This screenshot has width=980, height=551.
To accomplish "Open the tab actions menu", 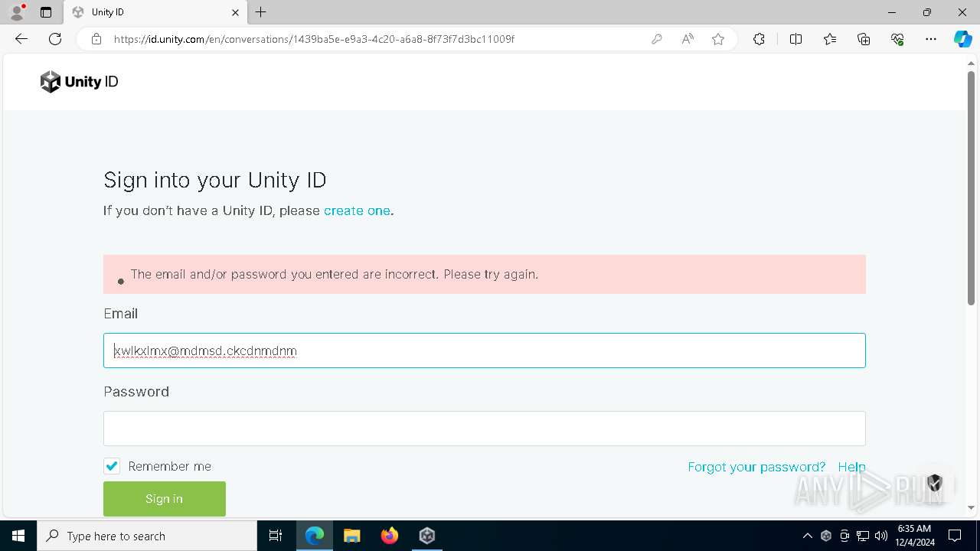I will 46,12.
